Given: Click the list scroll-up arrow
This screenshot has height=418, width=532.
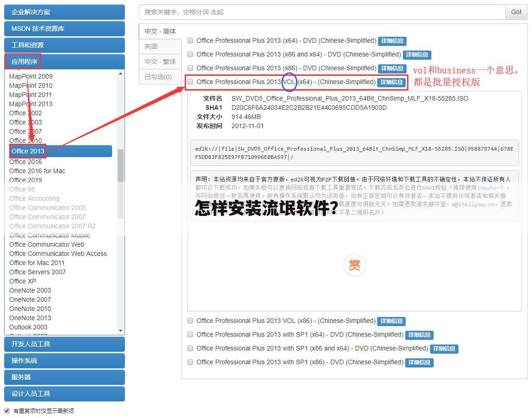Looking at the screenshot, I should (x=120, y=73).
